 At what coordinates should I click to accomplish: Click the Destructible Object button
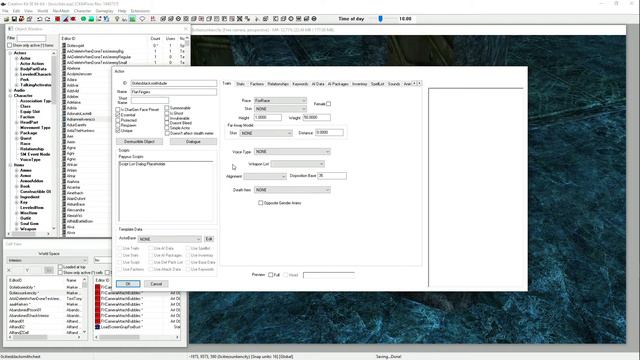tap(140, 142)
